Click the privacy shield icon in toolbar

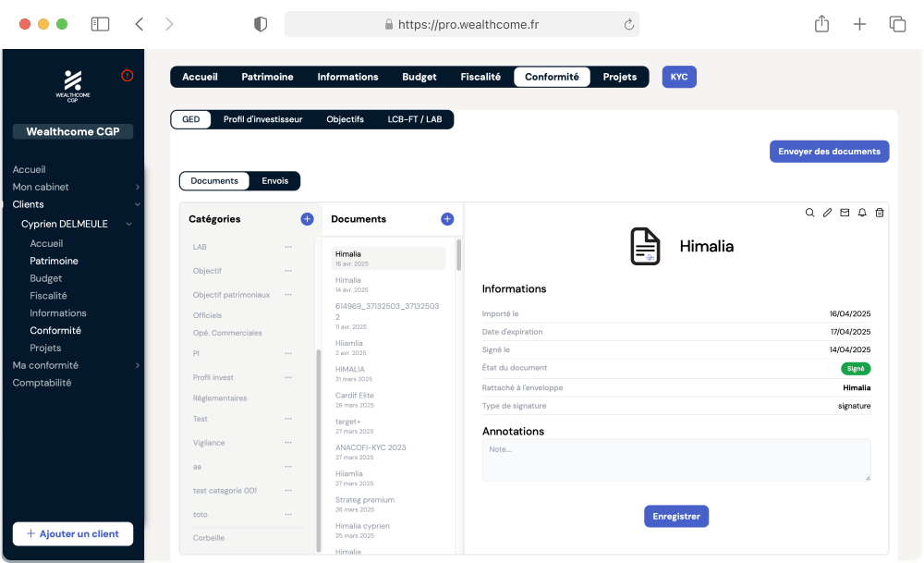coord(261,24)
